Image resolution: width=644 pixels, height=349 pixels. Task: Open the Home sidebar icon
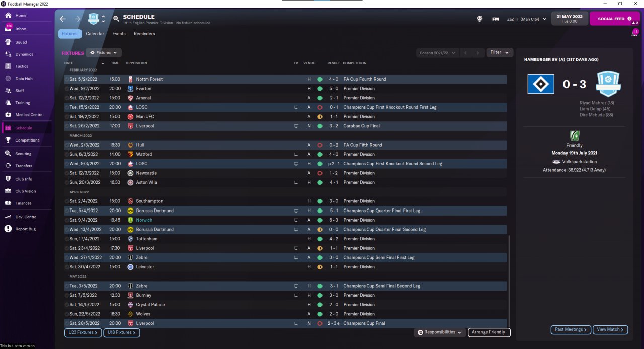coord(8,15)
